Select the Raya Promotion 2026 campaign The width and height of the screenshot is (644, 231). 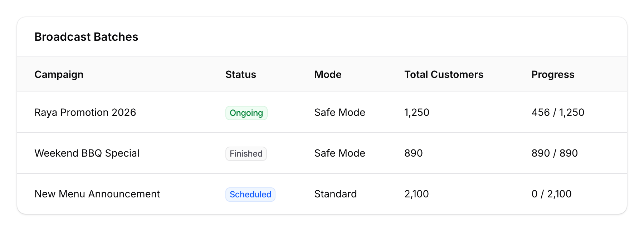pos(85,113)
